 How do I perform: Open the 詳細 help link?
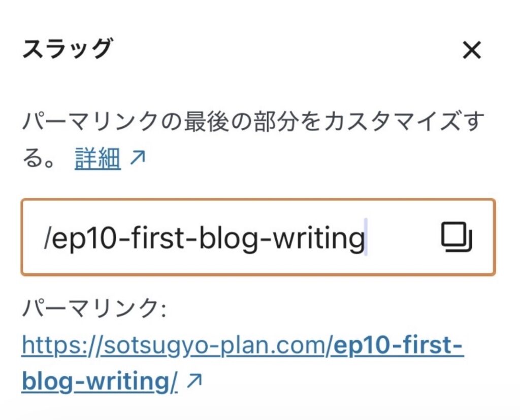coord(97,158)
